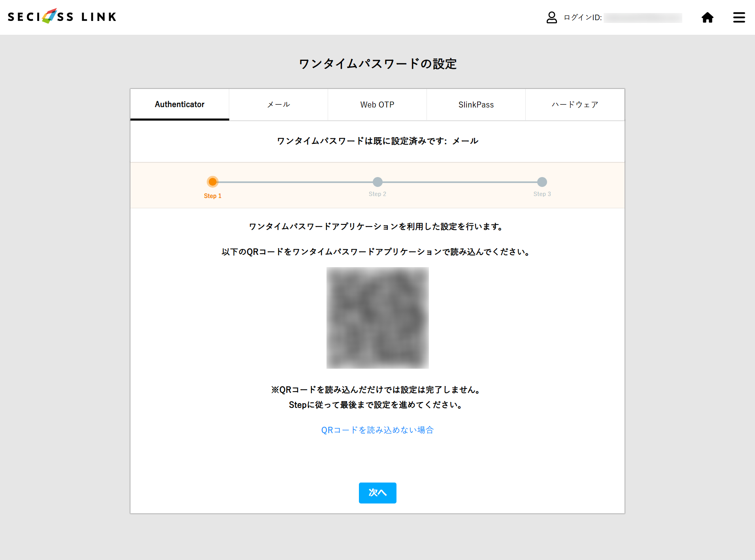Click the ログインID label
755x560 pixels.
coord(583,17)
